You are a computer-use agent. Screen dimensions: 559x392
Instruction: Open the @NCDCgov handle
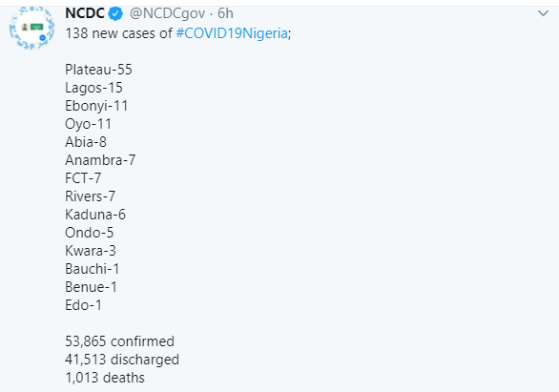[167, 14]
